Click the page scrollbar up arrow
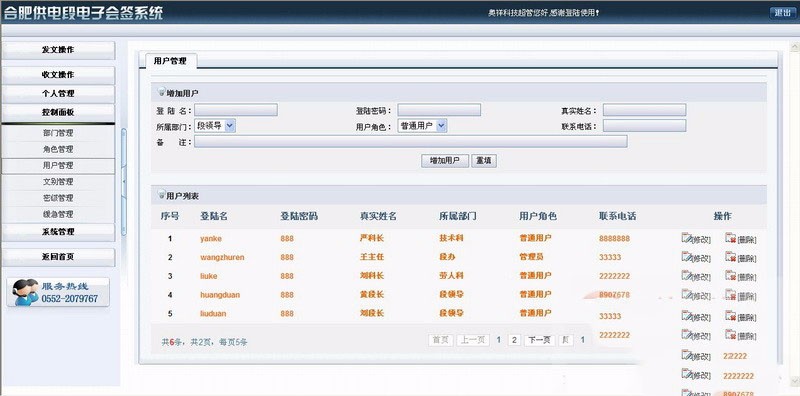Screen dimensions: 800x396 point(794,47)
